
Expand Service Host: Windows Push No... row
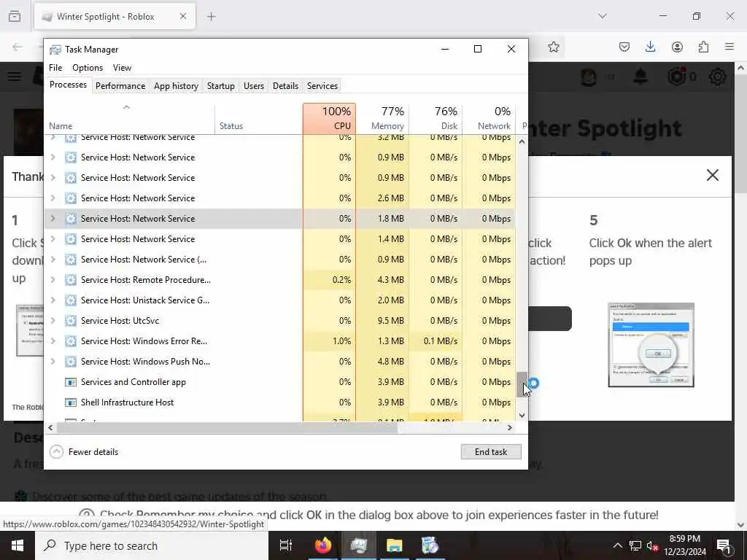53,362
